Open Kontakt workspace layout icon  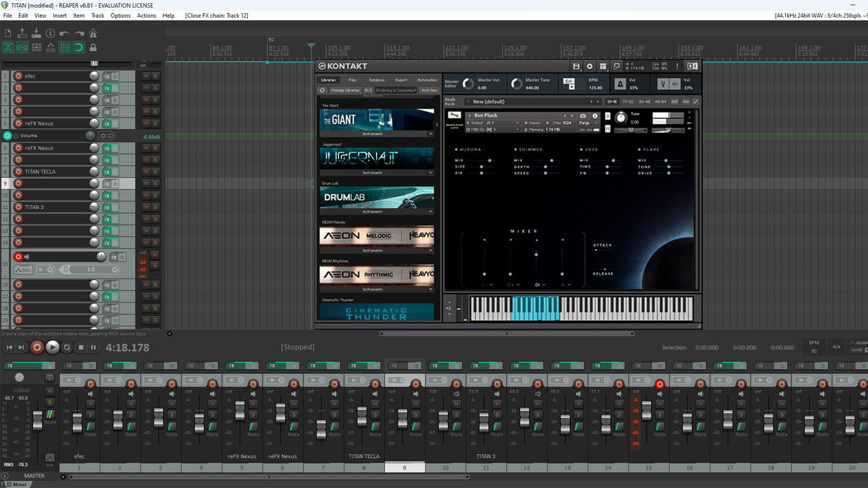603,66
